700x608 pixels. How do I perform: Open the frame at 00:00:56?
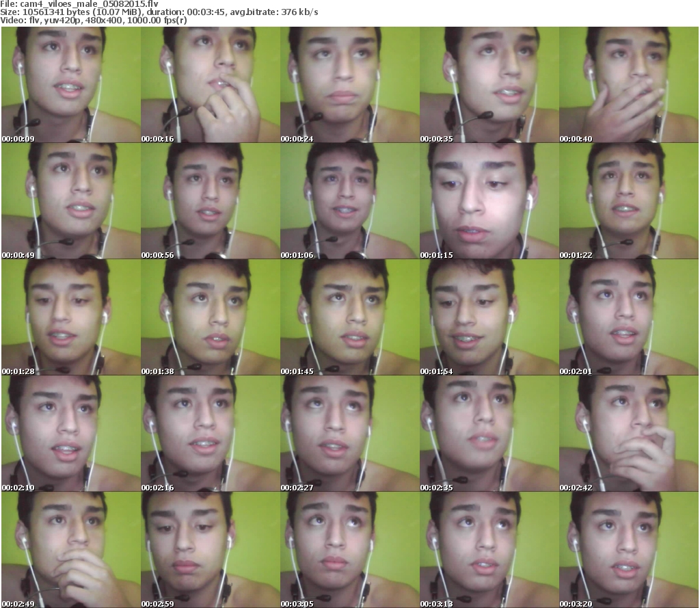[211, 201]
